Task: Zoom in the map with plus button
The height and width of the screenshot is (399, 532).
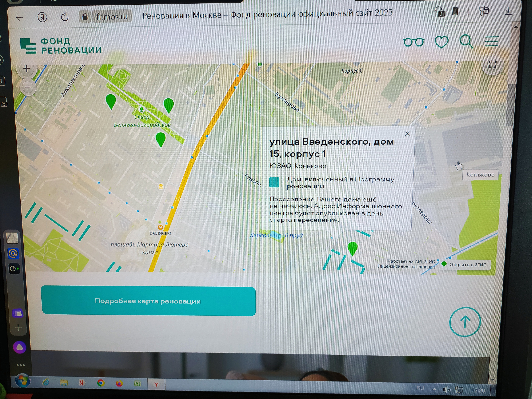Action: pyautogui.click(x=26, y=69)
